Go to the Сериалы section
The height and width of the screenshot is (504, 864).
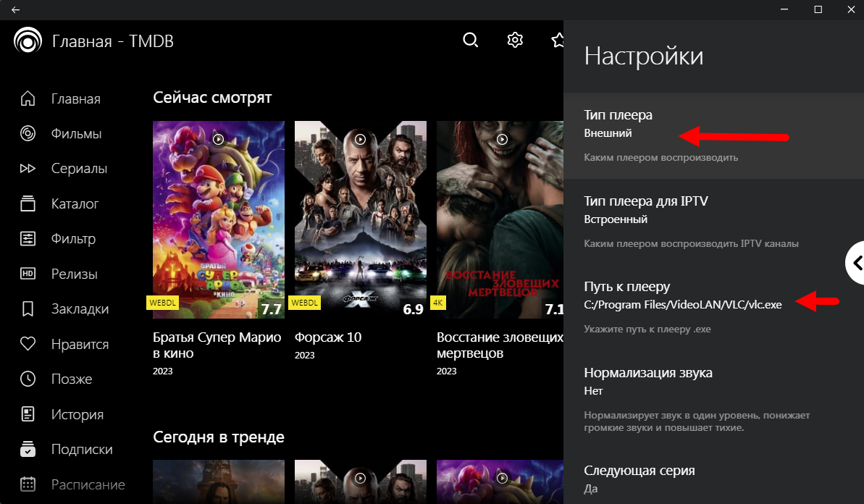coord(80,169)
